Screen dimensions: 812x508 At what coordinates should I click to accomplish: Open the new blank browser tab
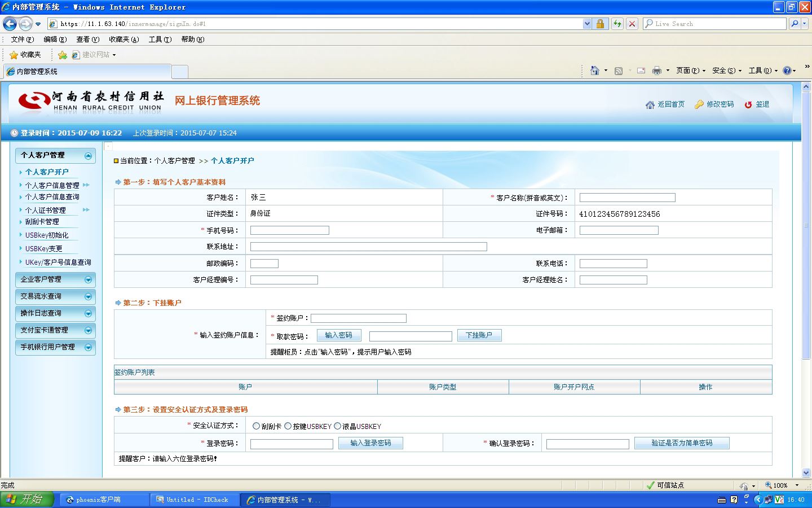179,72
